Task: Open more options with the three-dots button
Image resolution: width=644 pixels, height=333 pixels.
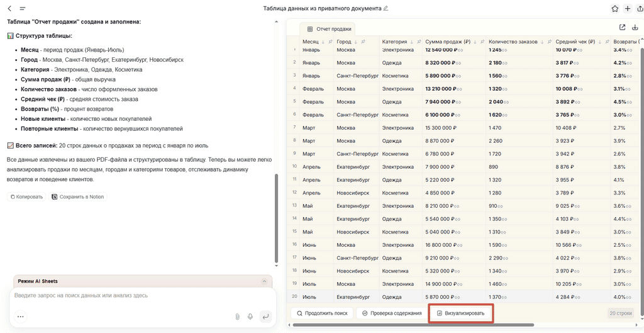Action: tap(21, 317)
